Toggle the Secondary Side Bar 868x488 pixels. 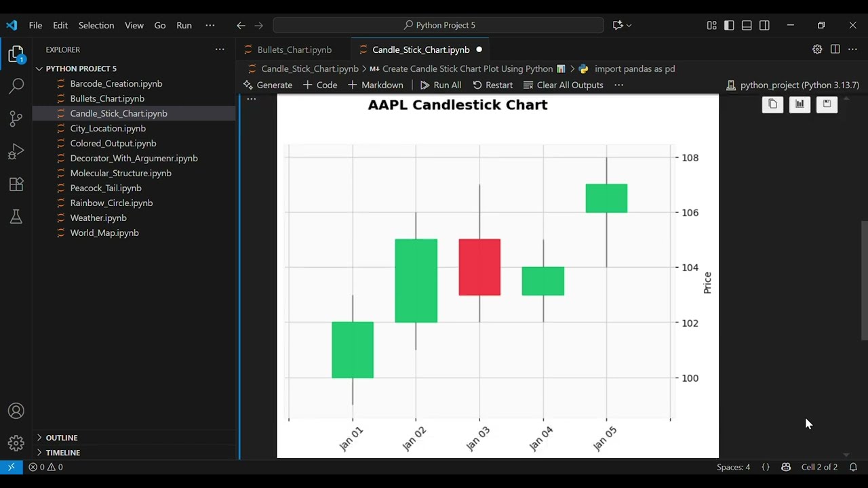point(764,25)
